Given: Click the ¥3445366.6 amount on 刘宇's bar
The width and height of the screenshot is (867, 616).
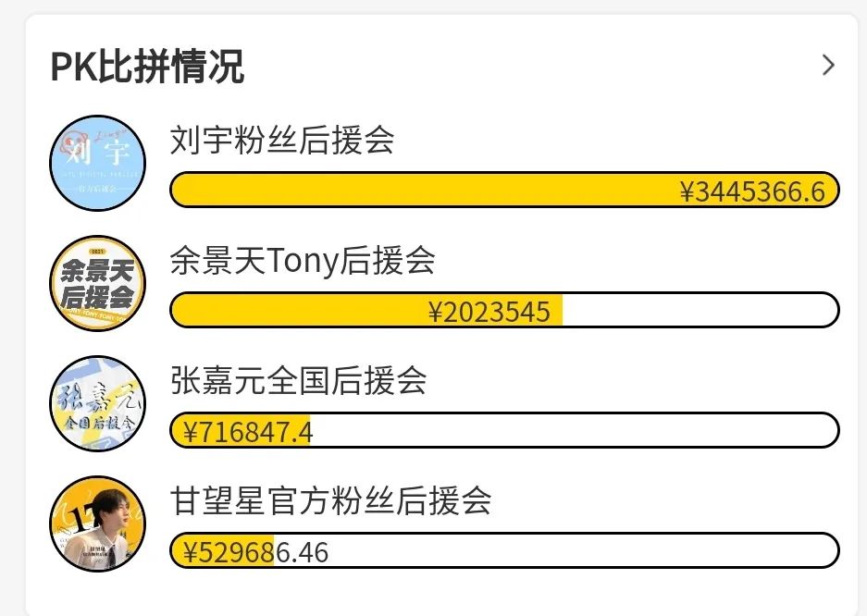Looking at the screenshot, I should (x=751, y=191).
